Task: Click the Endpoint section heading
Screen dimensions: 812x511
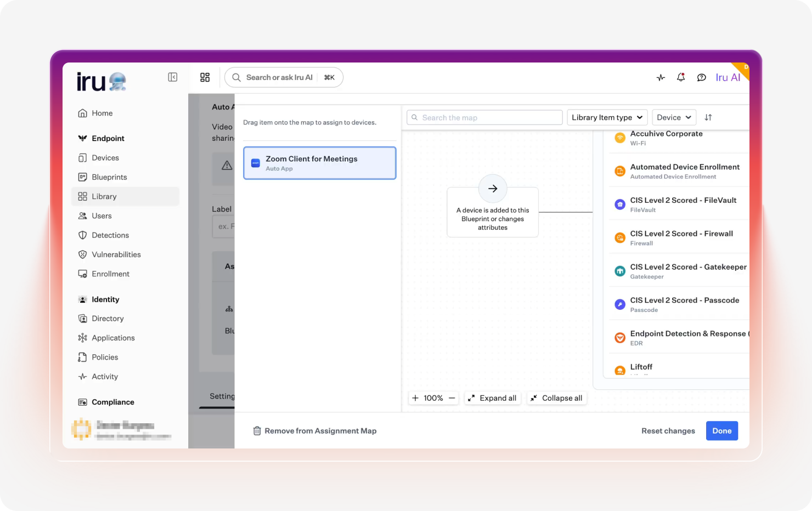Action: [x=108, y=138]
